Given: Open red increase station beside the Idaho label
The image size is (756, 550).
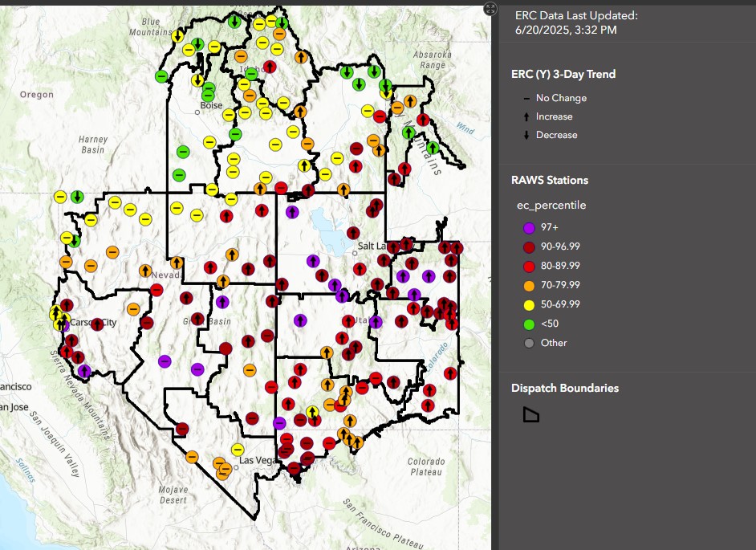Looking at the screenshot, I should (x=270, y=66).
